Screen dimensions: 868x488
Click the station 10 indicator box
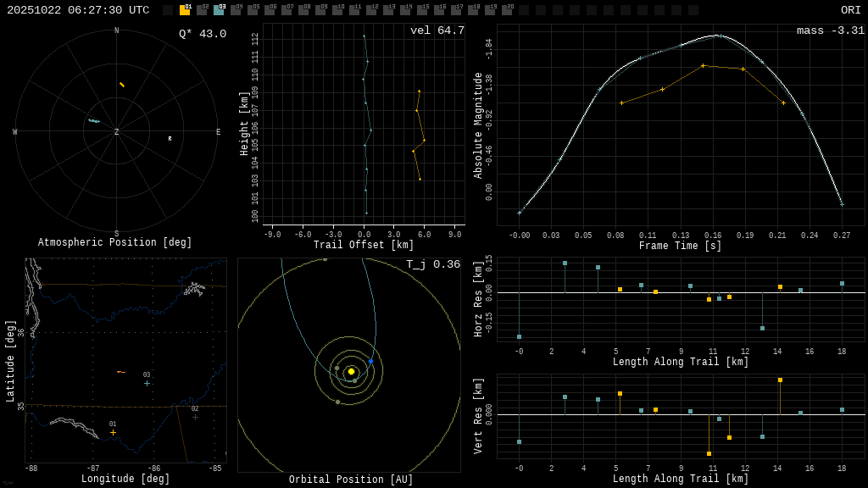[x=337, y=10]
